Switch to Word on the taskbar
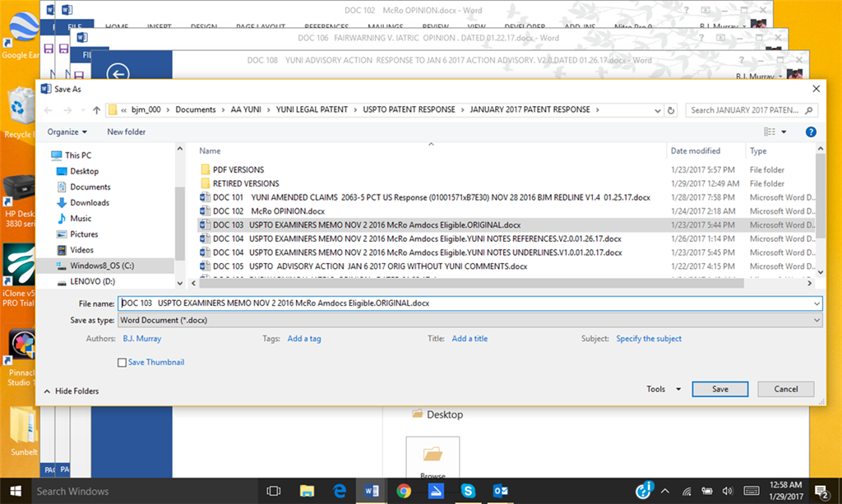Screen dimensions: 842x504 [x=372, y=491]
